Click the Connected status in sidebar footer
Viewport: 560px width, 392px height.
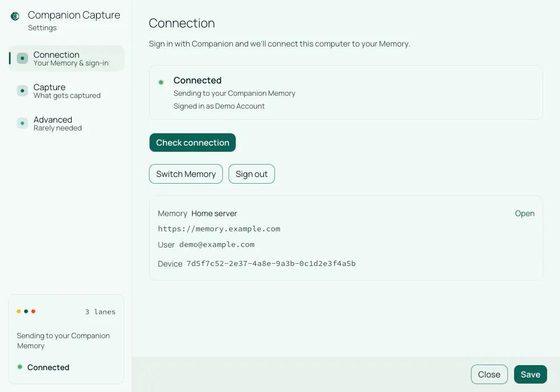(48, 367)
